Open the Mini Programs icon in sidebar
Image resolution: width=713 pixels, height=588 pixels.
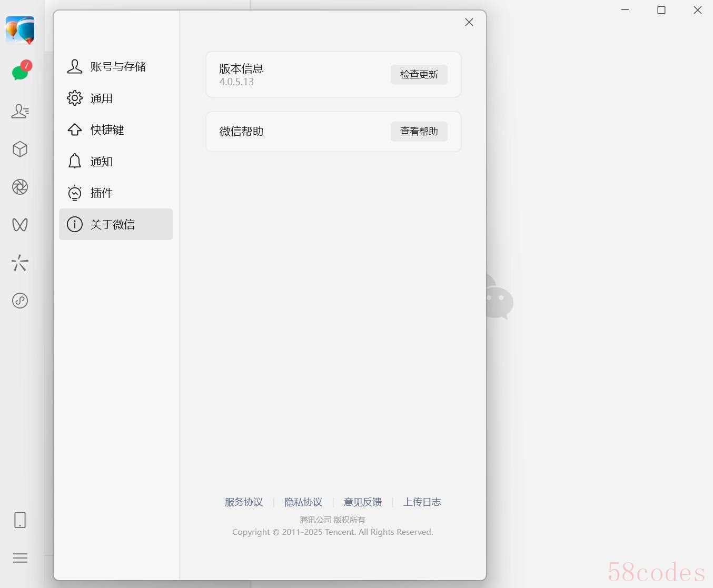coord(20,301)
